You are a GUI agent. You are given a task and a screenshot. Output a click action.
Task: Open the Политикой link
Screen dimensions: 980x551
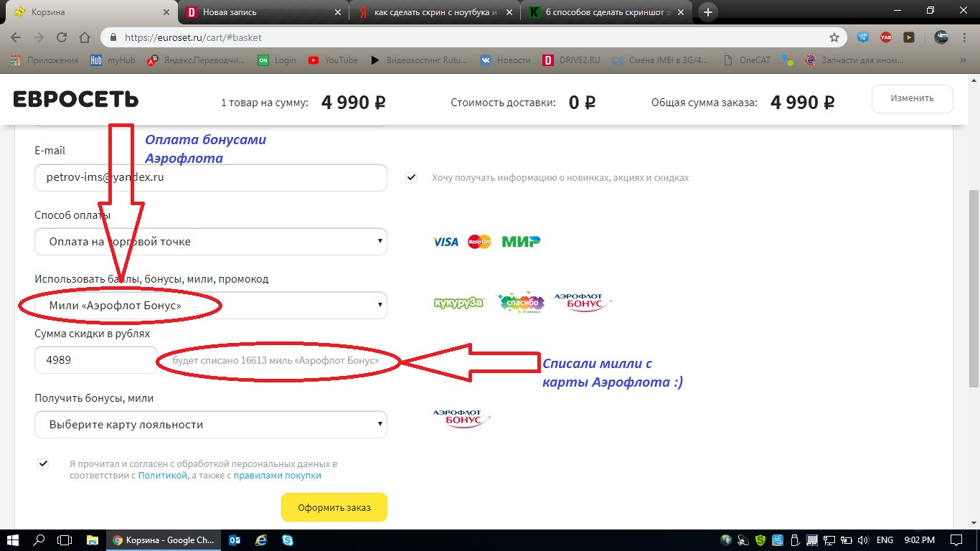click(162, 475)
